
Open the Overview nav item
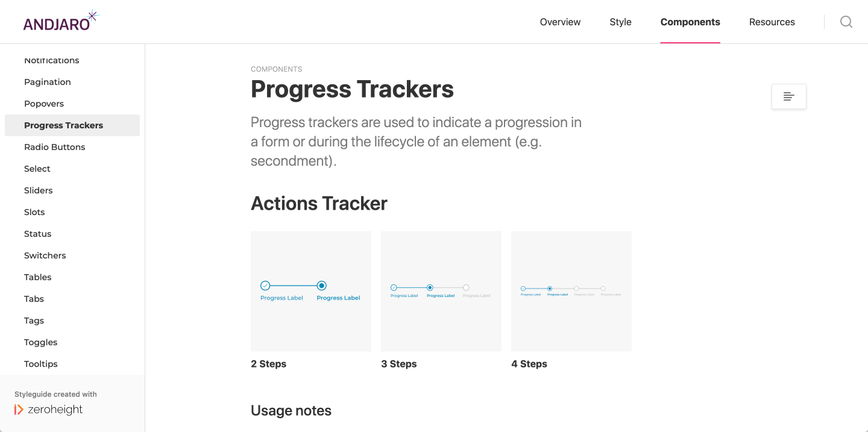(x=560, y=22)
